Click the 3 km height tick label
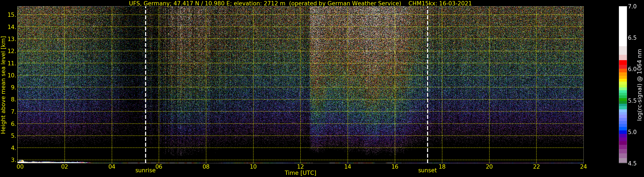This screenshot has width=644, height=177. (13, 160)
